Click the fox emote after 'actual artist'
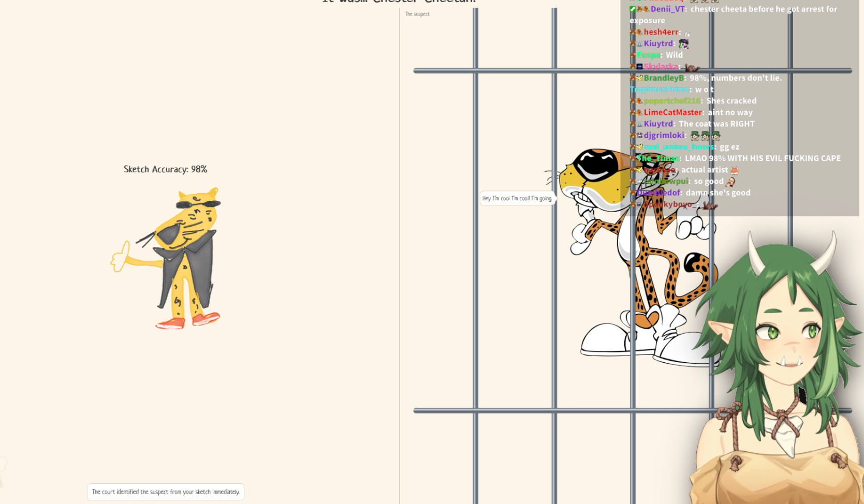This screenshot has width=864, height=504. click(734, 170)
